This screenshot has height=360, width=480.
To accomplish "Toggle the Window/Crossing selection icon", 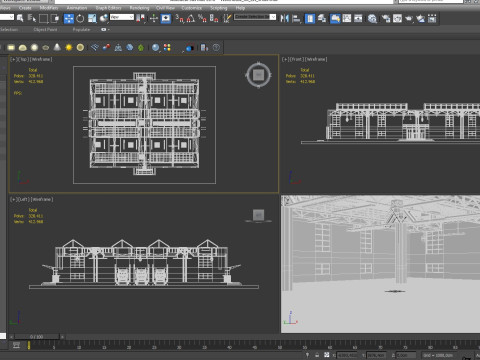I will pyautogui.click(x=55, y=18).
